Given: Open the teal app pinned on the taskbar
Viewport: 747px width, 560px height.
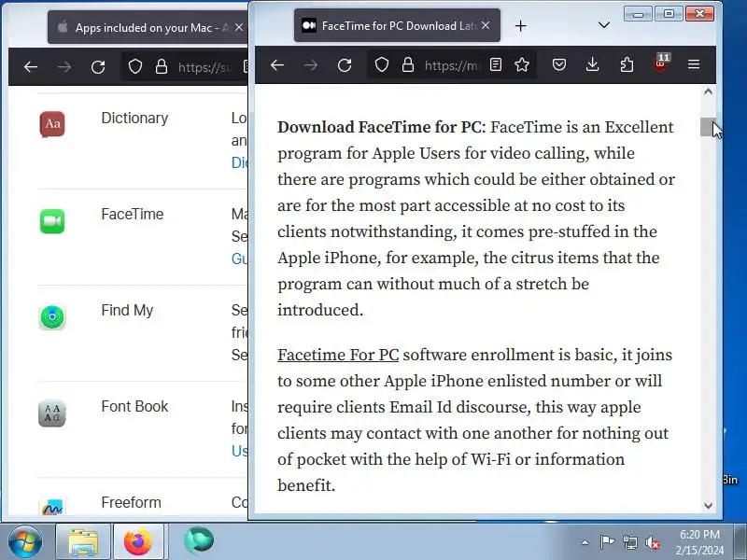Looking at the screenshot, I should [198, 540].
